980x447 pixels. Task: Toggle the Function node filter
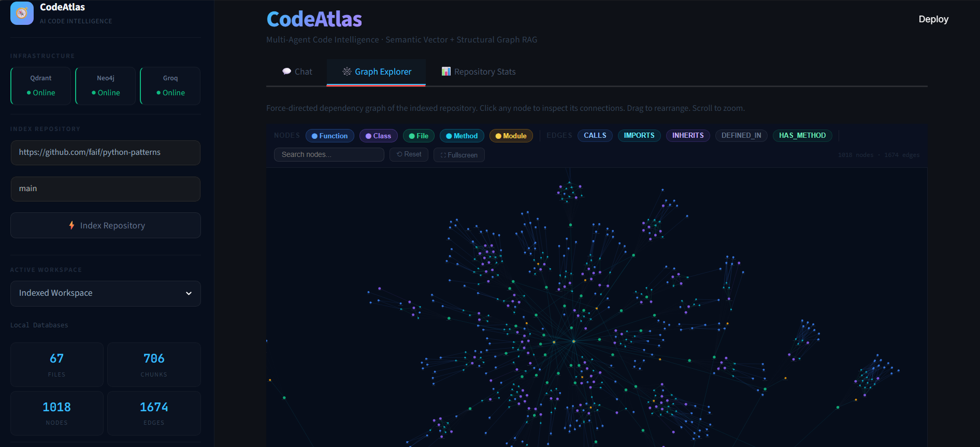coord(330,136)
